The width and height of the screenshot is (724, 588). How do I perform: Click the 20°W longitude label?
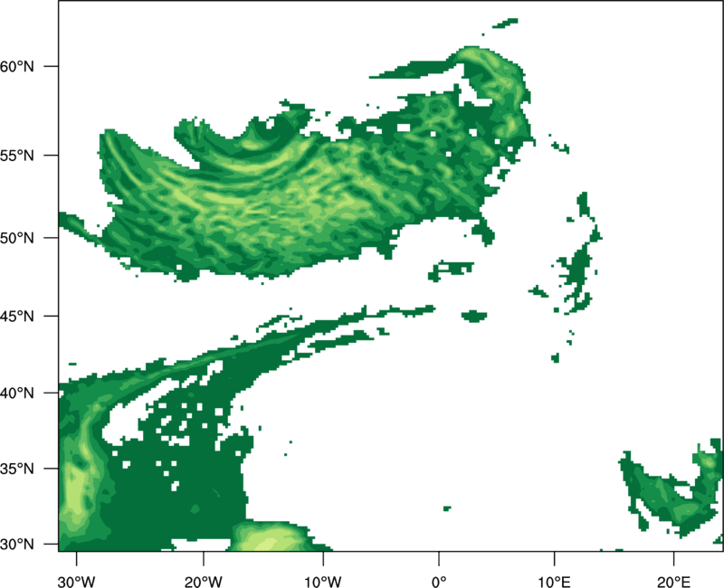pyautogui.click(x=204, y=582)
